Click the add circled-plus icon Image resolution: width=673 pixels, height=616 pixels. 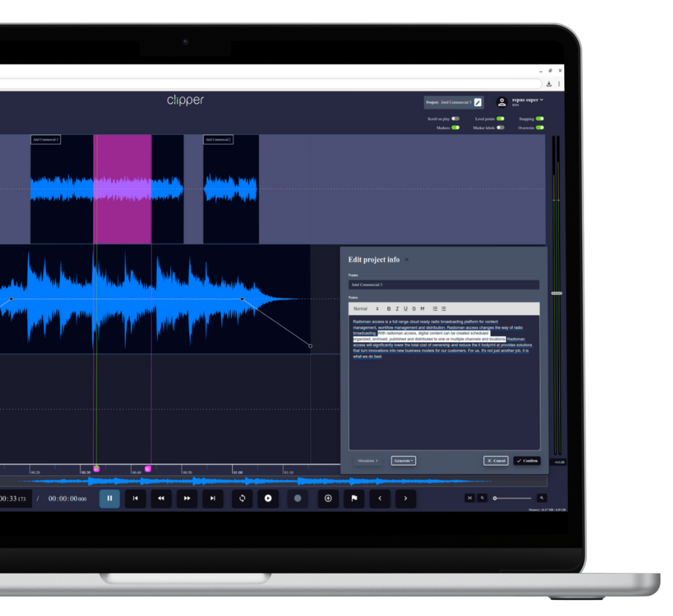click(328, 498)
